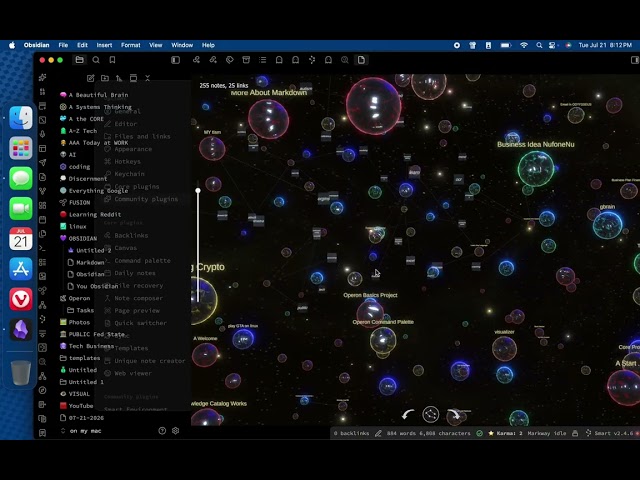Create a new folder with the folder-plus icon
Viewport: 640px width, 480px height.
click(105, 78)
